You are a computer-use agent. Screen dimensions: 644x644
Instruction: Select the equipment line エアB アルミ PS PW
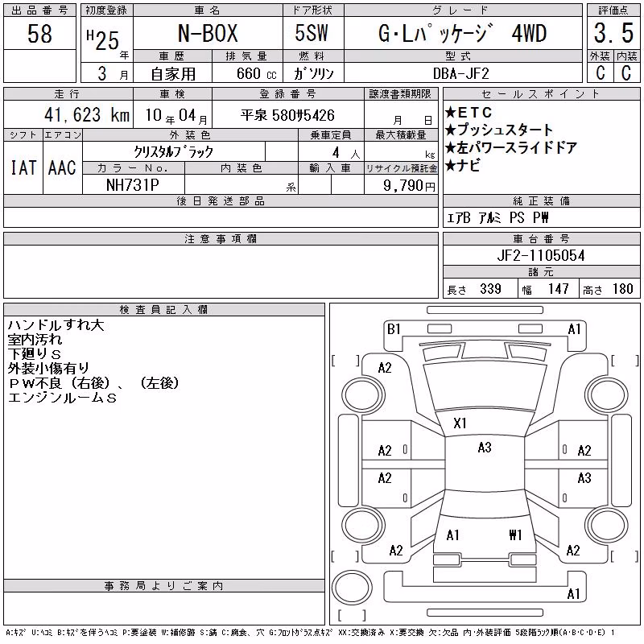pos(497,217)
